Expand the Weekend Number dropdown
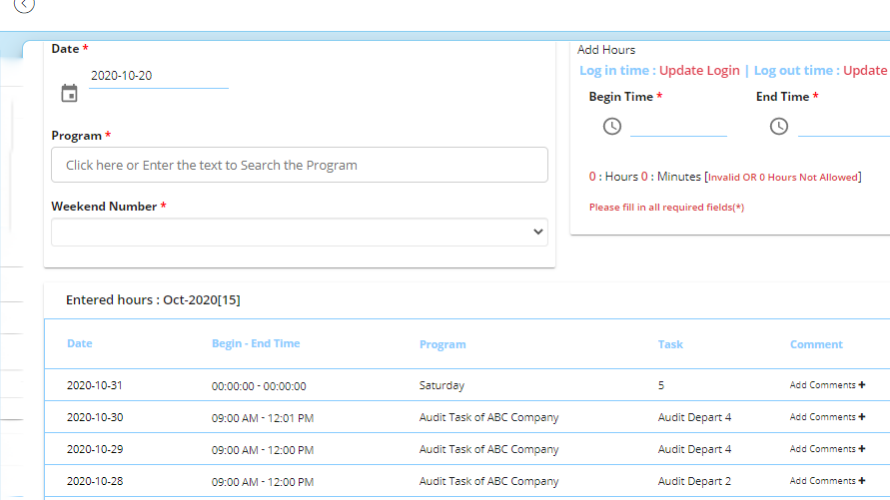Screen dimensions: 890x500 click(x=299, y=232)
